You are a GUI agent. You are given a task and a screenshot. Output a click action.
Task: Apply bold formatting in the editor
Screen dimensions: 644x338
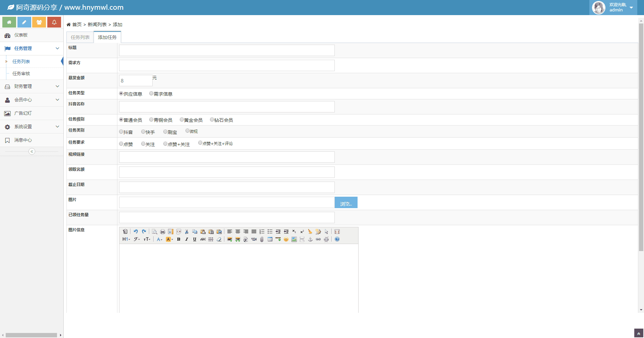point(179,239)
